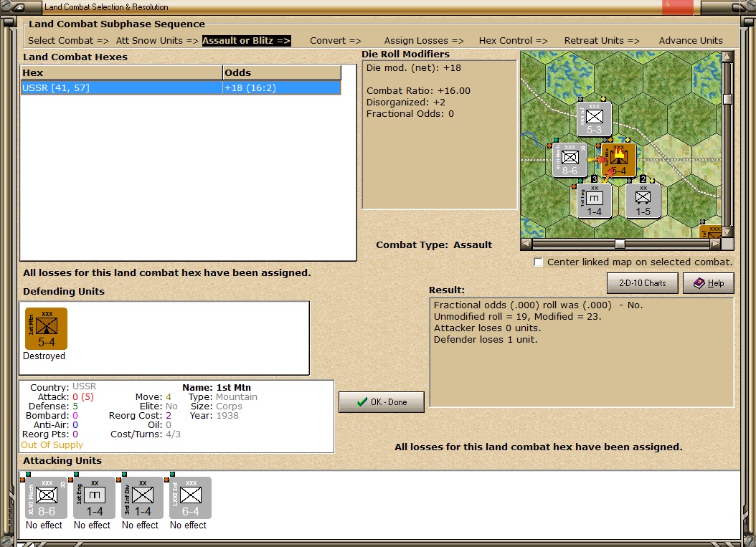Screen dimensions: 756x547
Task: Click the window system menu icon in title bar
Action: 19,7
